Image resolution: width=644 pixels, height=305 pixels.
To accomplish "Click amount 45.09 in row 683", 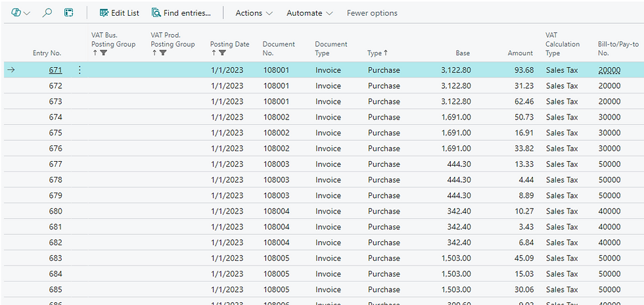I will click(524, 258).
